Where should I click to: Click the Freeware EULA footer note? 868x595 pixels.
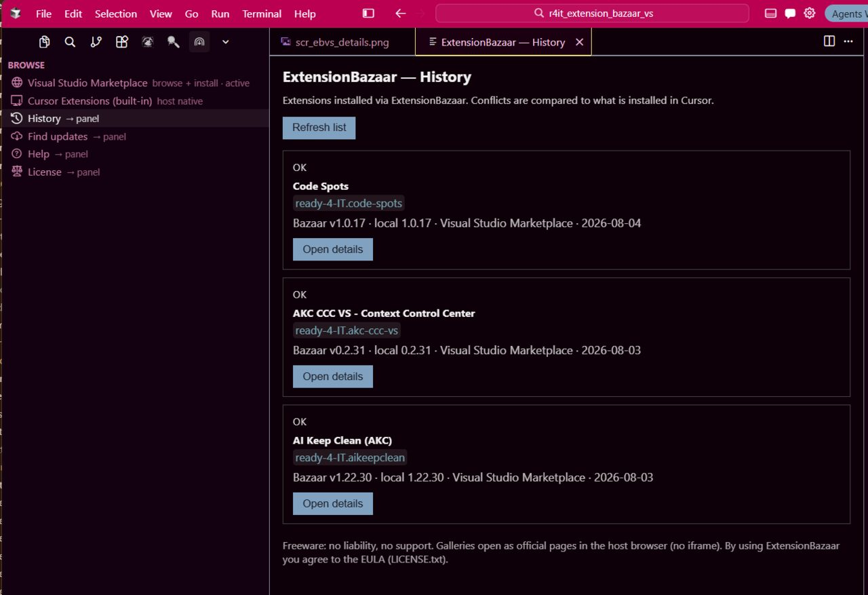pos(561,552)
